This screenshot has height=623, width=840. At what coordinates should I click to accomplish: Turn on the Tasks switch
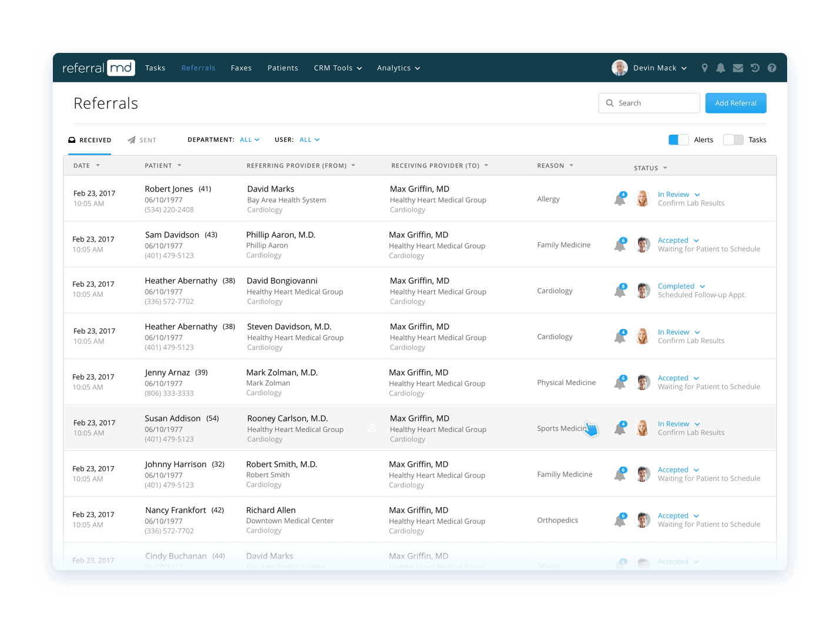point(733,140)
